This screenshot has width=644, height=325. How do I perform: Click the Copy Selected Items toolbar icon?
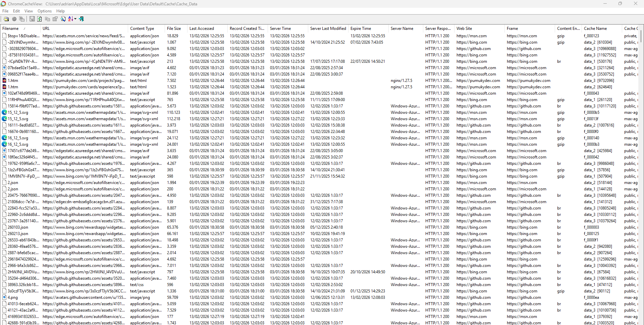pyautogui.click(x=47, y=19)
